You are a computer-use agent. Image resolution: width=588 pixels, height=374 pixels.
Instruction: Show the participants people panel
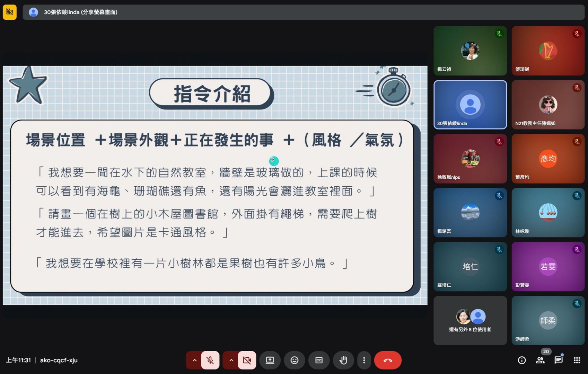(x=540, y=360)
